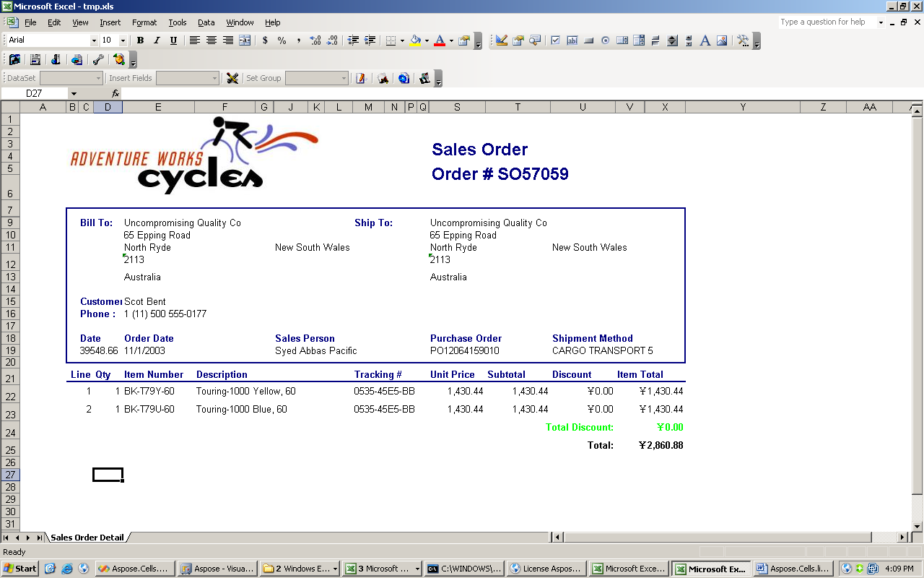Select column header S
Screen dimensions: 924x578
tap(457, 107)
